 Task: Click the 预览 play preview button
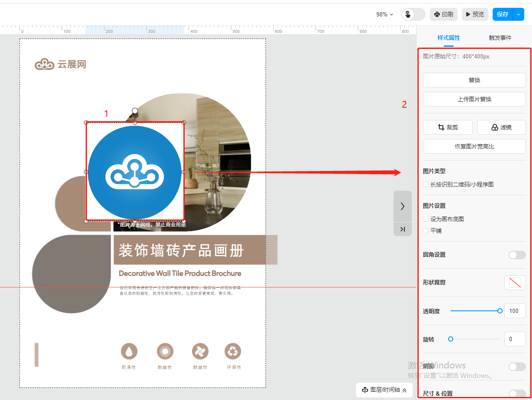click(x=475, y=14)
